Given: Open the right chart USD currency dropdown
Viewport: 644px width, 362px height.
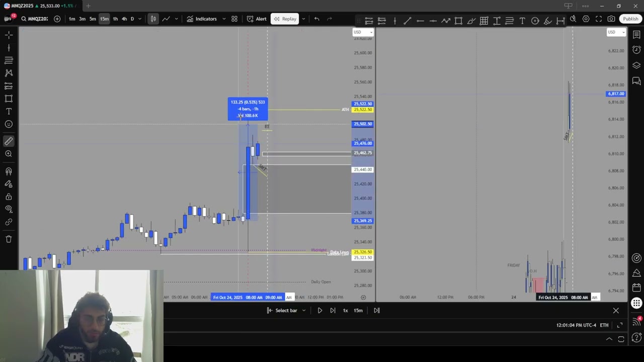Looking at the screenshot, I should point(616,32).
